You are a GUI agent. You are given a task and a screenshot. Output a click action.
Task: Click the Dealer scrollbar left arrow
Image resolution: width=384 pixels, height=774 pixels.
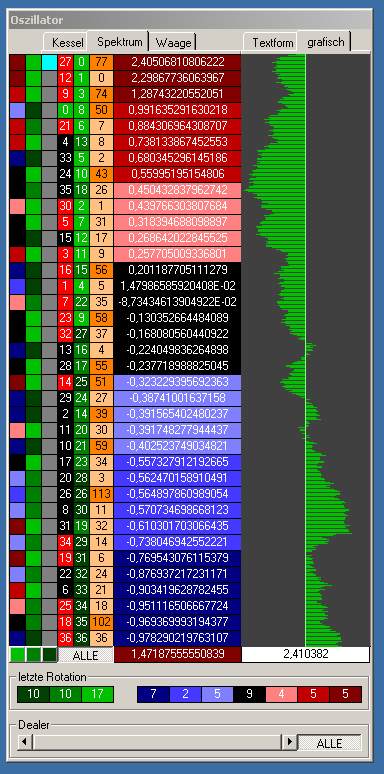coord(26,742)
